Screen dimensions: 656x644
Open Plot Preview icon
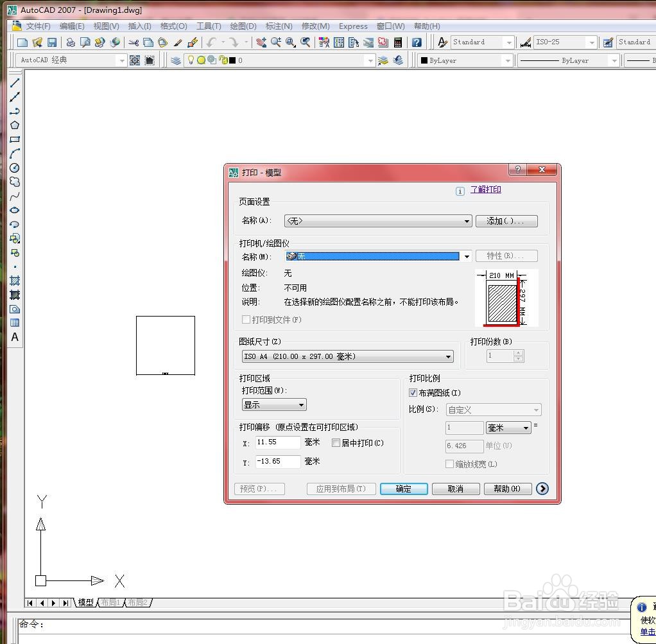coord(85,42)
